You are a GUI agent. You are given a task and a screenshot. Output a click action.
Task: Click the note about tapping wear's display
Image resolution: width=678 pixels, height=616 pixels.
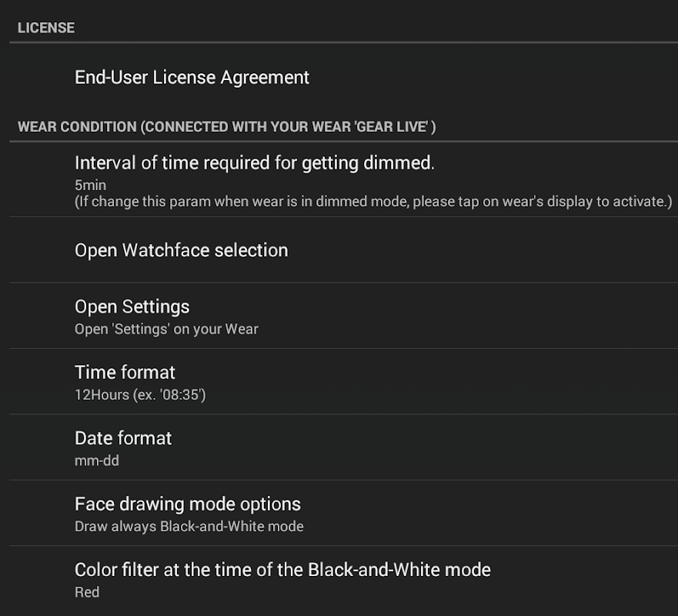(373, 202)
